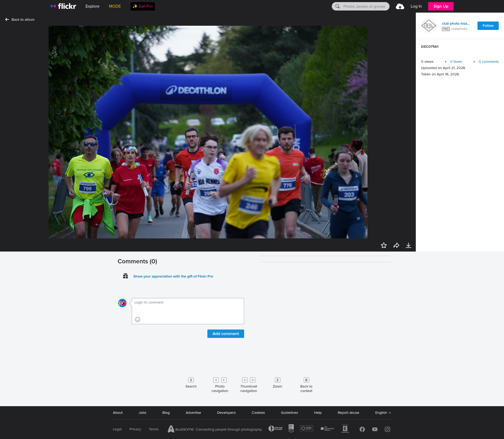This screenshot has height=439, width=504.
Task: Open Flickr's YouTube channel icon
Action: point(375,429)
